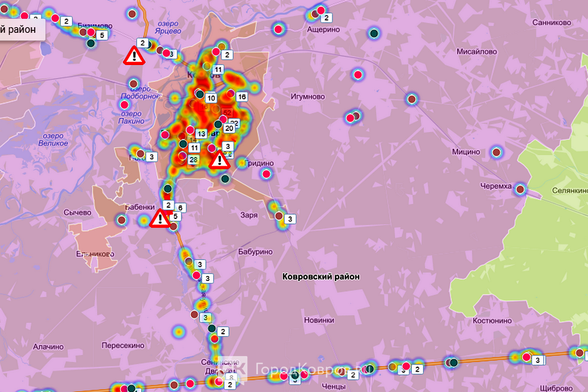Open the cluster badge labeled 20

pos(229,128)
